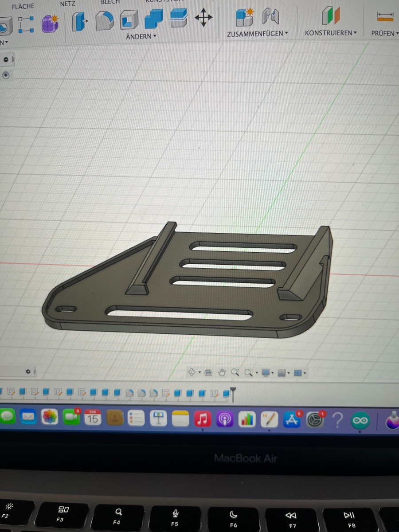Select the Offset Plane construct icon
The width and height of the screenshot is (399, 532).
coord(331,16)
